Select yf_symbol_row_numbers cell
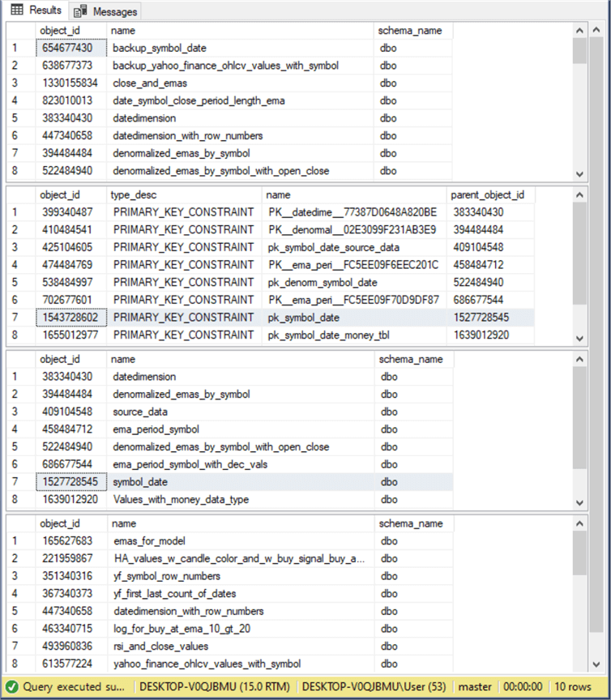The width and height of the screenshot is (611, 700). coord(241,576)
